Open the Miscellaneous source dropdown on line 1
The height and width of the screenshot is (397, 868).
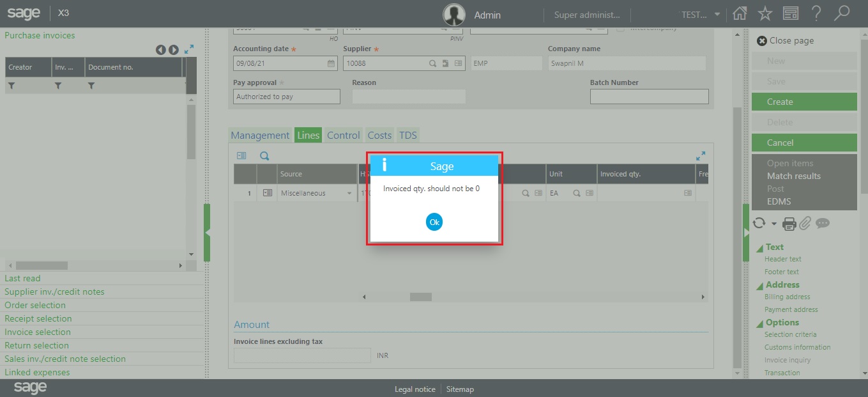tap(349, 192)
